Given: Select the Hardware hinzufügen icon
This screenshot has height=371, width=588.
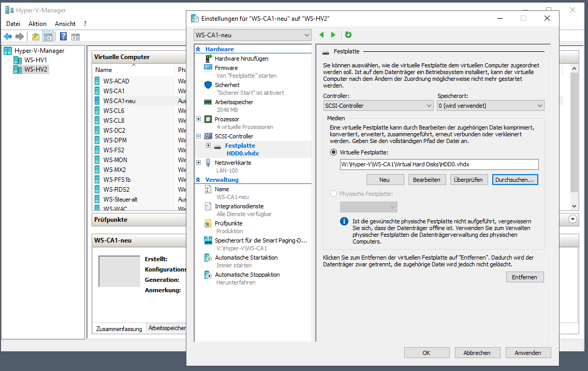Looking at the screenshot, I should 209,59.
